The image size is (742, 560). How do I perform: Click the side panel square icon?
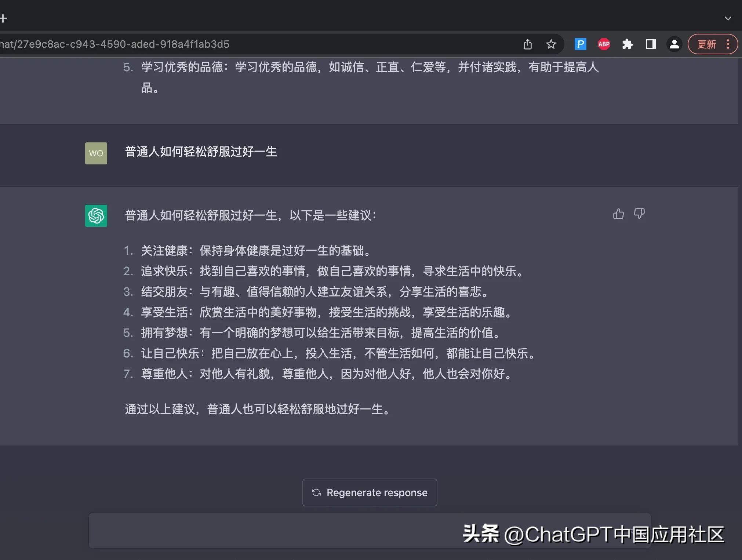coord(651,44)
